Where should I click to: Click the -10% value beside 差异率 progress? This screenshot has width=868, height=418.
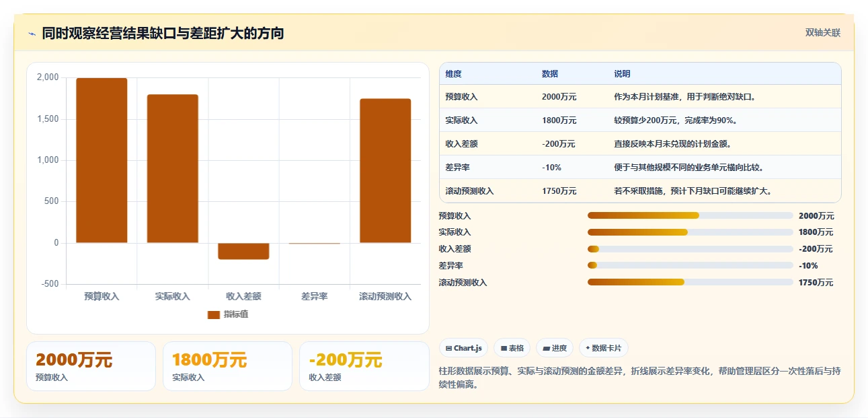(808, 266)
